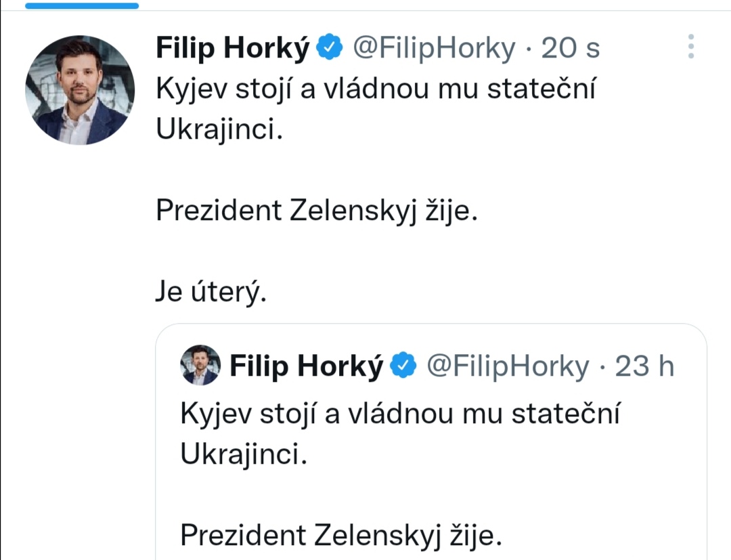
Task: Open the three-dot more options menu
Action: (690, 46)
